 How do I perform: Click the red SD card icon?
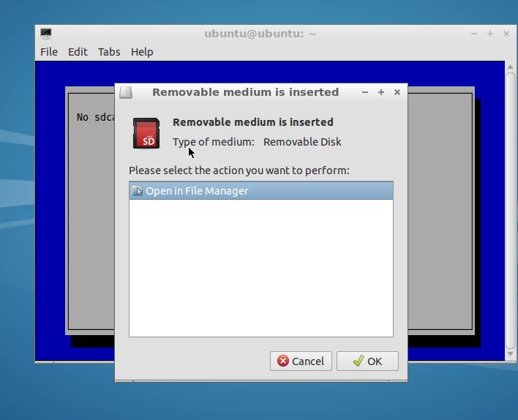(146, 133)
